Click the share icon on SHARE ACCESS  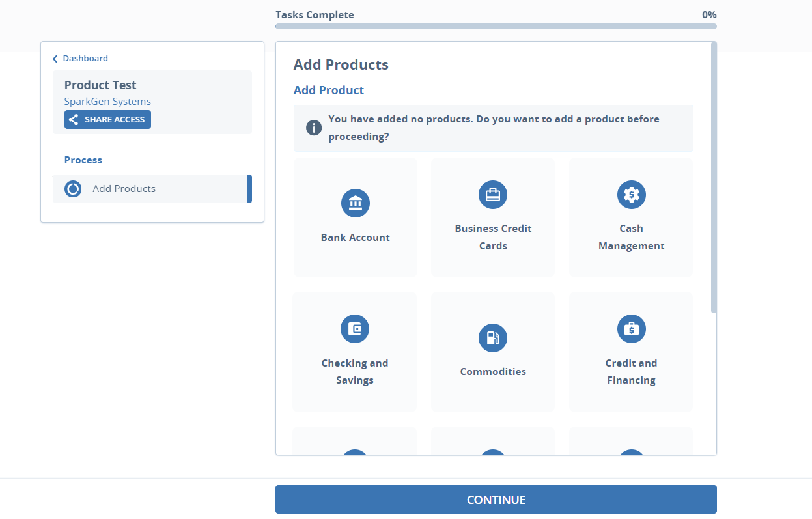point(74,119)
